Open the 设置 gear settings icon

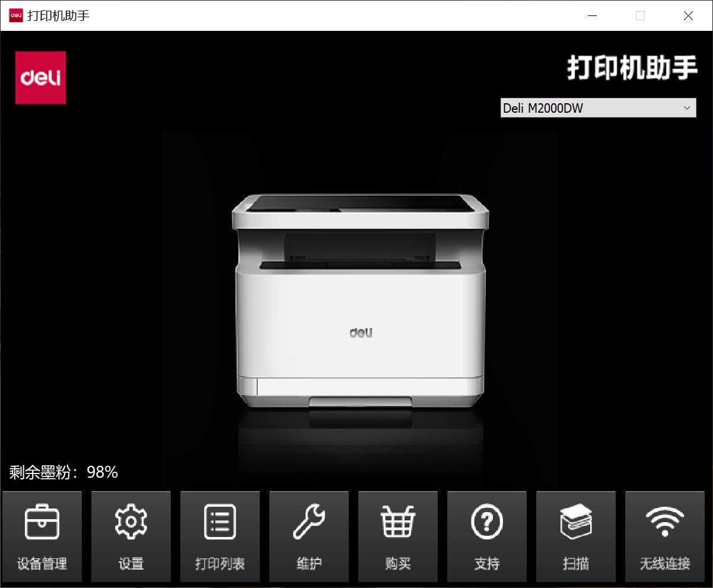pos(130,523)
